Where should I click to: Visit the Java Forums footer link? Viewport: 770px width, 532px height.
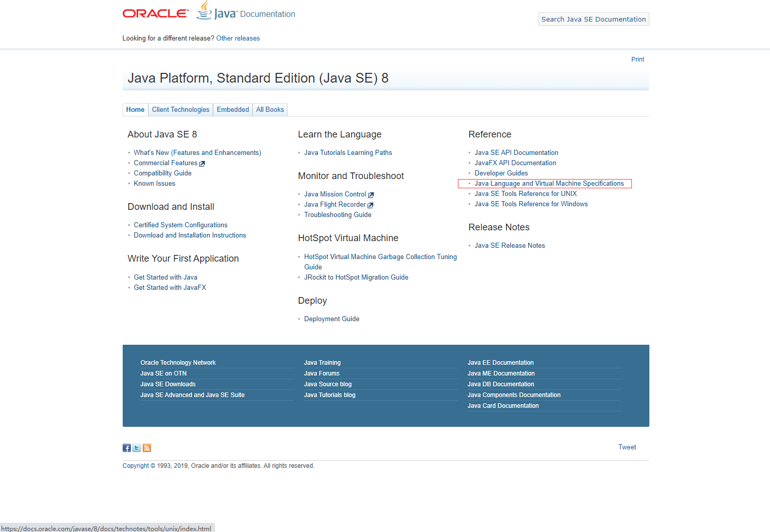(x=322, y=373)
